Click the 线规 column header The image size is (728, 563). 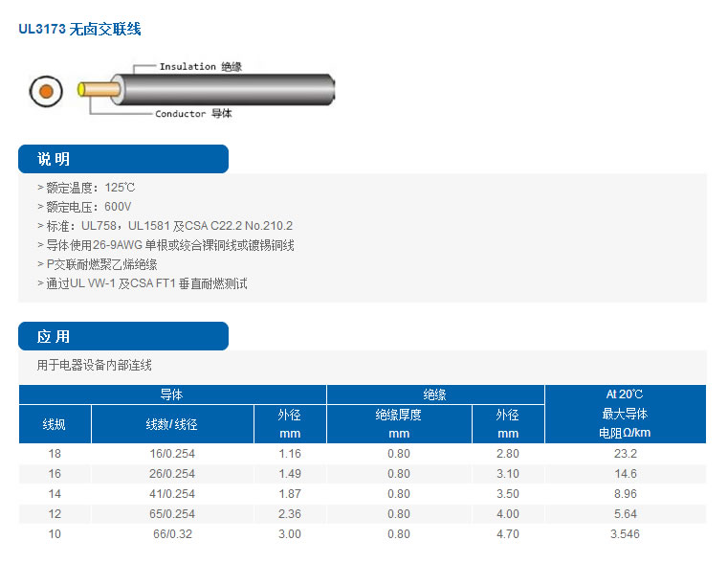55,424
